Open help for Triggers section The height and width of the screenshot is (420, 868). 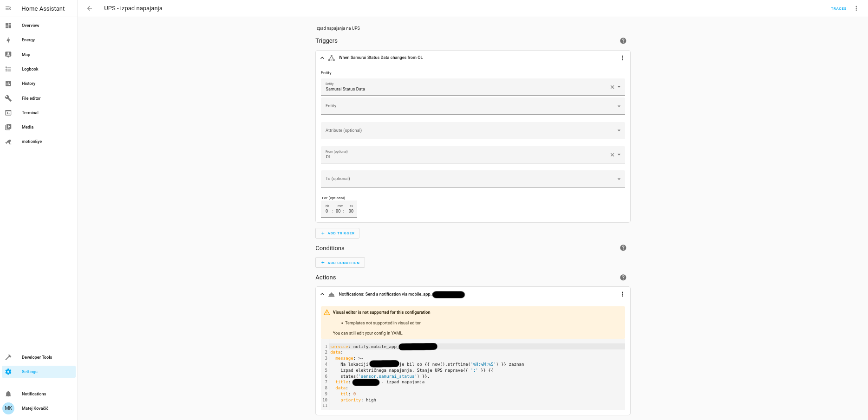[x=623, y=41]
